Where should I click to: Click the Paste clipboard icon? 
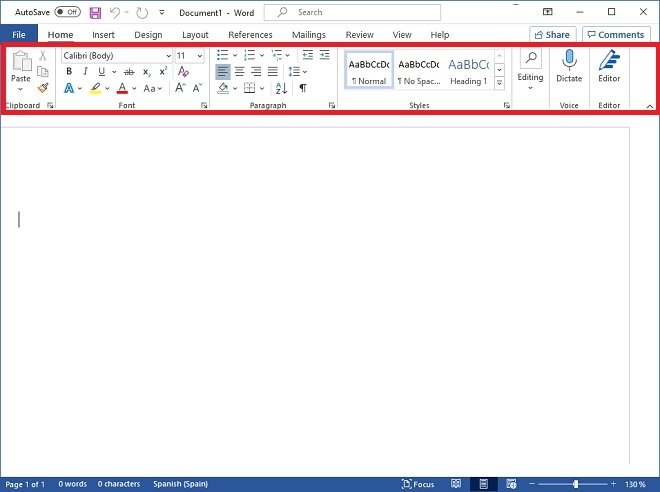click(21, 61)
